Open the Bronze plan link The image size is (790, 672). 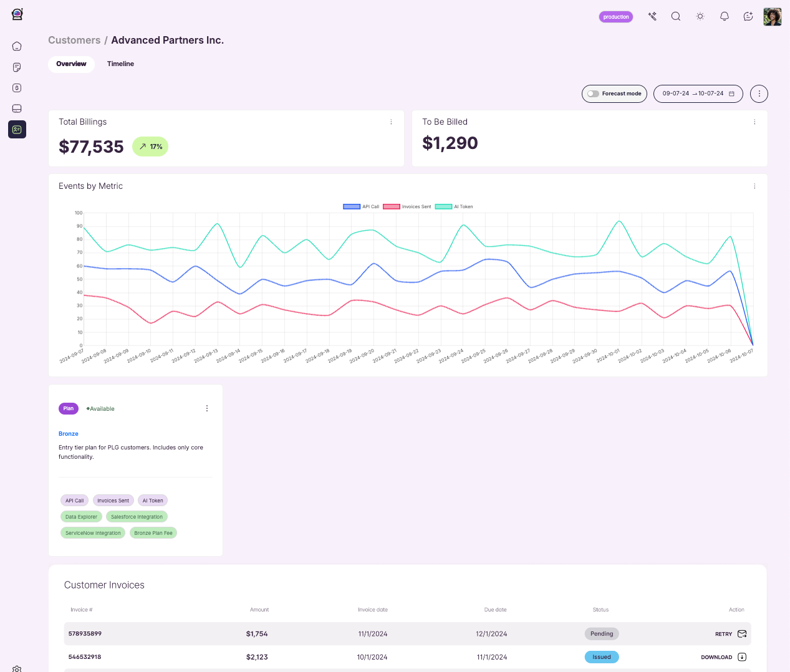point(68,433)
